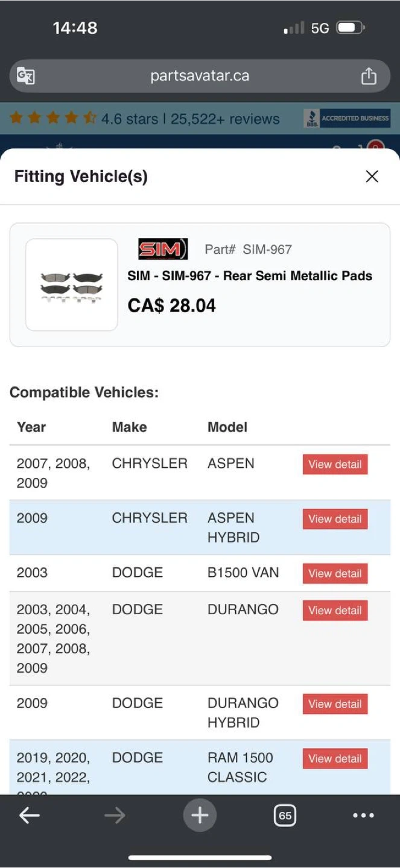View detail for Chrysler Aspen
Screen dimensions: 400x868
tap(335, 464)
